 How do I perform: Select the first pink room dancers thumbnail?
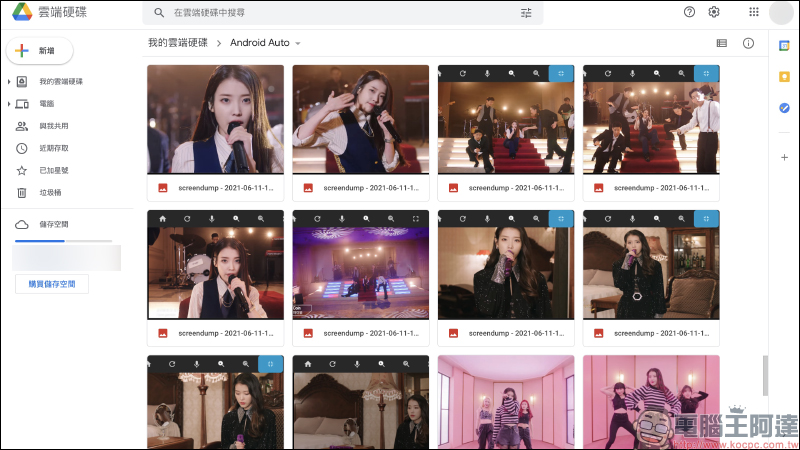[506, 403]
